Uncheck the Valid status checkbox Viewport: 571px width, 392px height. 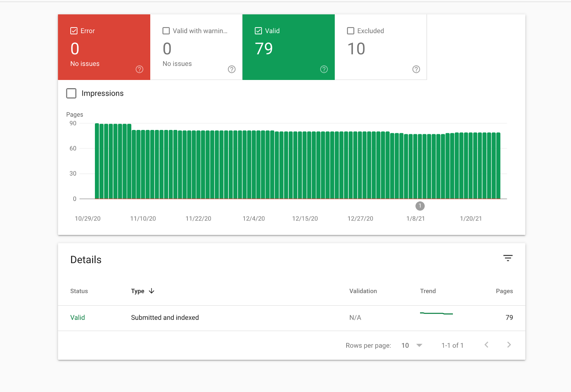coord(258,31)
